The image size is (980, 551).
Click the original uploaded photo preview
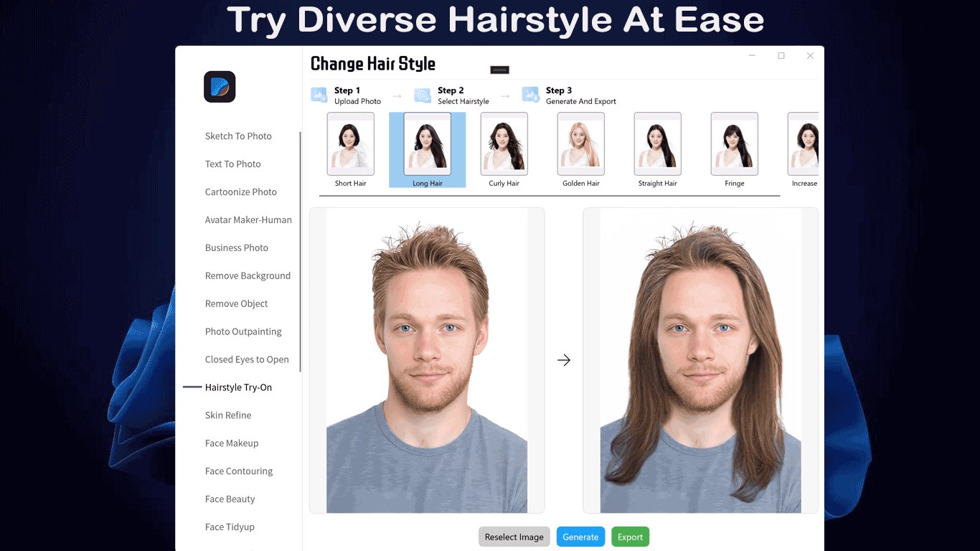click(427, 360)
